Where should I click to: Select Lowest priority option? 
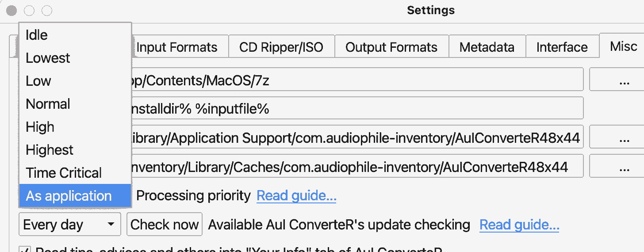75,58
